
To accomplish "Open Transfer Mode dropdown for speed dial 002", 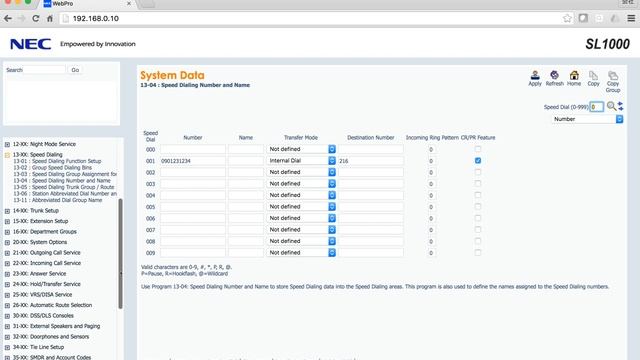I will [301, 172].
